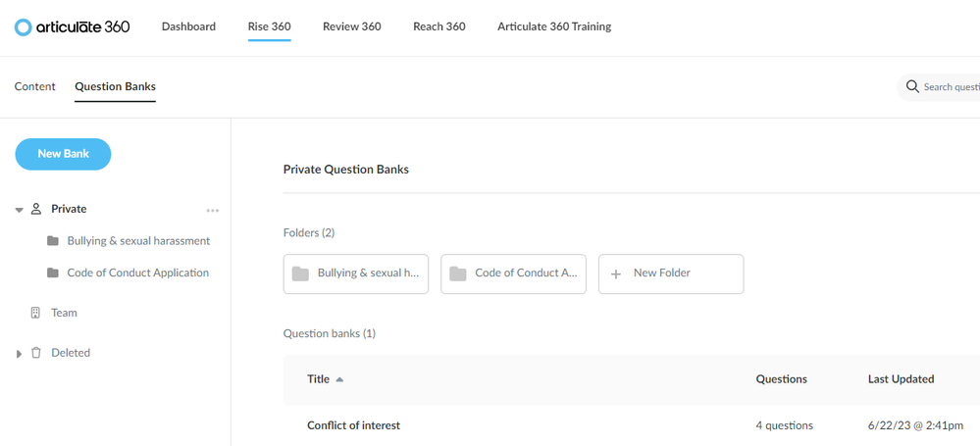
Task: Click the Deleted trash icon
Action: tap(36, 353)
